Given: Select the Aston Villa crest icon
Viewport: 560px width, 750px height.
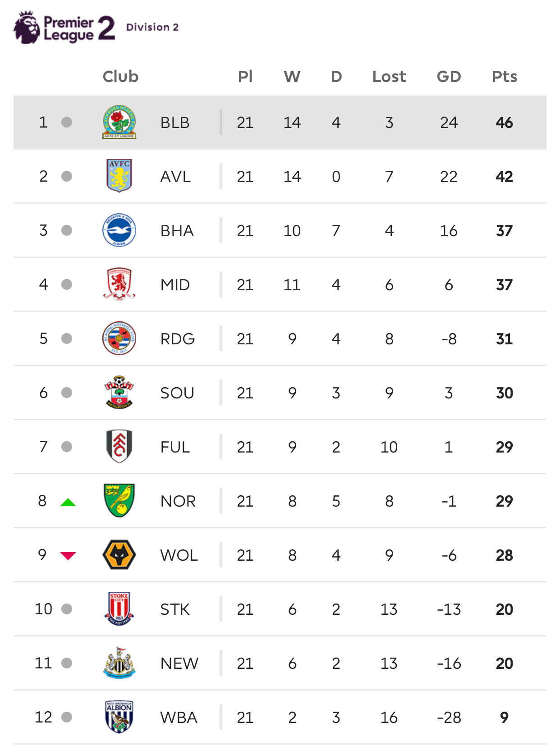Looking at the screenshot, I should coord(119,176).
